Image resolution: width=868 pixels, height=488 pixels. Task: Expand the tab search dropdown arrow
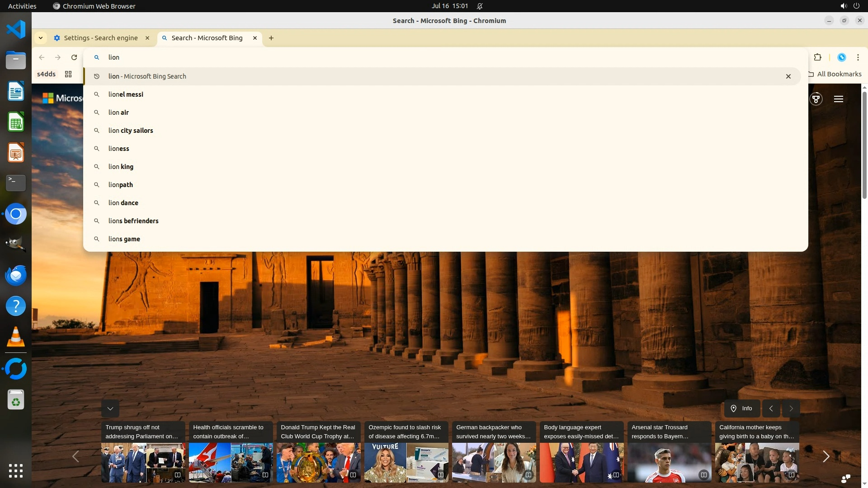[41, 38]
